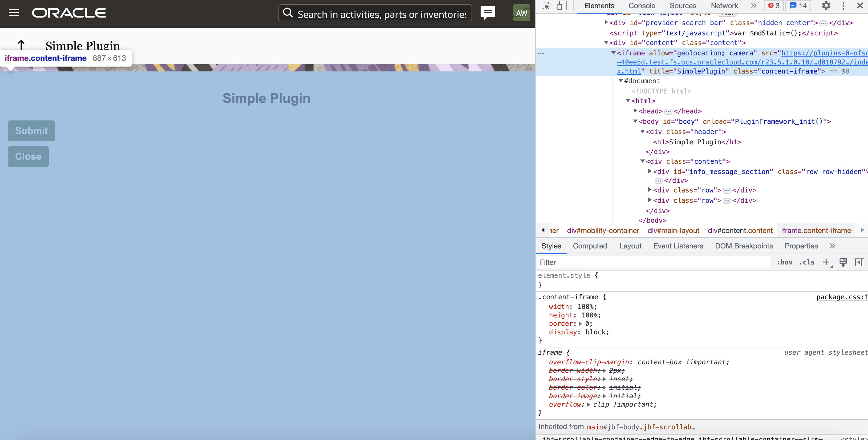Add a new style rule with plus icon
The image size is (868, 440).
tap(826, 262)
